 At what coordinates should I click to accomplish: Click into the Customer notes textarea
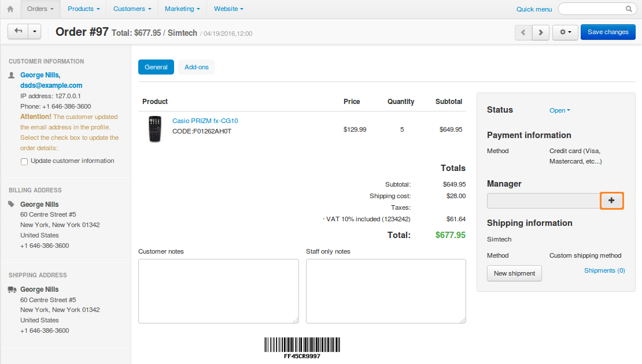pos(219,291)
